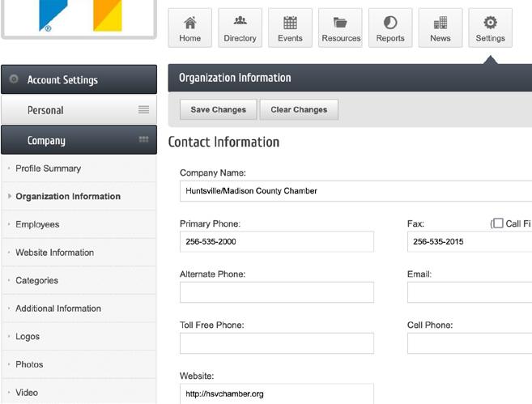
Task: Click the Save Changes button
Action: [x=218, y=109]
